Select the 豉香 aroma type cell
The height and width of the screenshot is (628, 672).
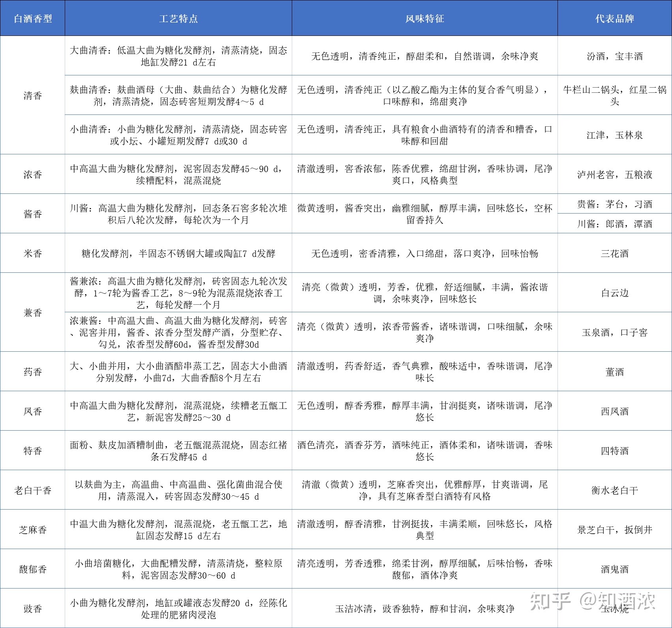[x=32, y=608]
